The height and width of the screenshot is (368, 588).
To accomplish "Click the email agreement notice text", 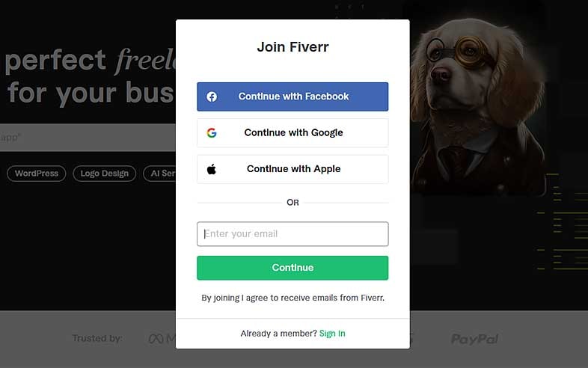I will [x=293, y=298].
